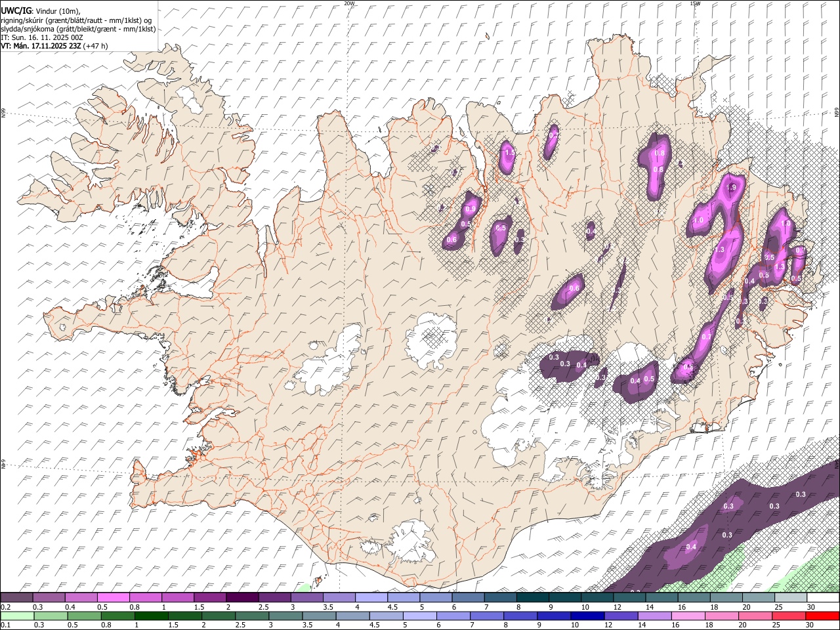The height and width of the screenshot is (630, 840).
Task: Click the white upper swatch labeled 30
Action: (x=823, y=597)
